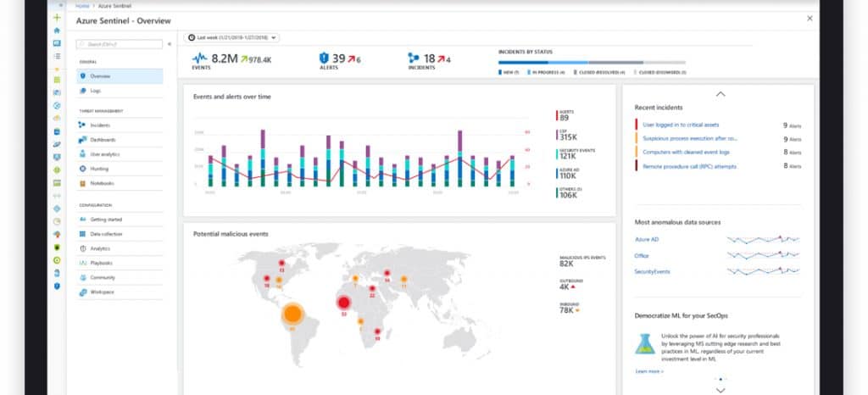Click the Inbound 78K value
Viewport: 868px width, 395px height.
[565, 310]
